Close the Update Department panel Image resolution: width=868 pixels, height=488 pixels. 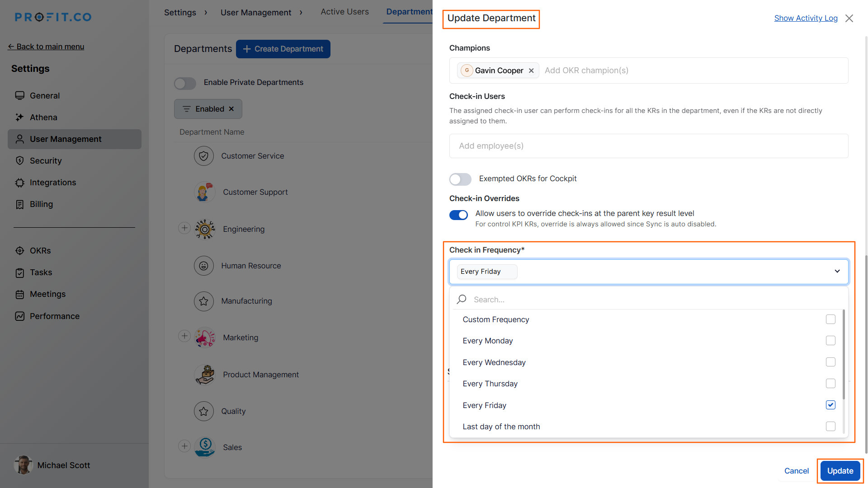849,18
